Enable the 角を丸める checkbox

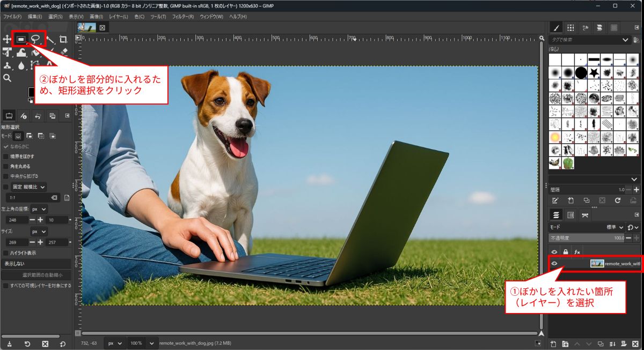(x=6, y=166)
